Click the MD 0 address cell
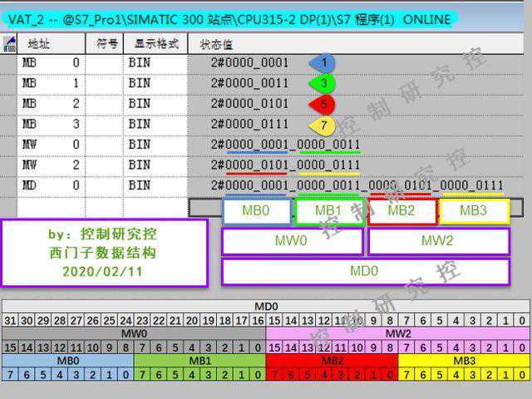The image size is (532, 399). coord(51,185)
